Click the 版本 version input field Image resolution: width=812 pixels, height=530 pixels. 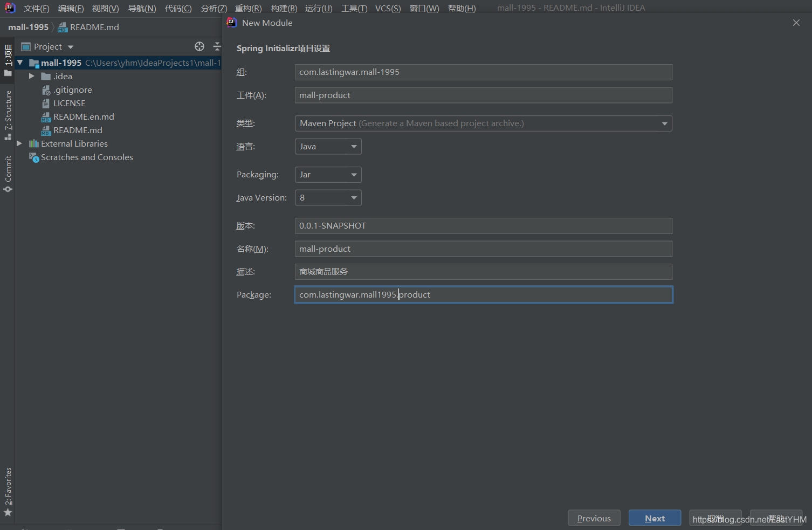483,226
